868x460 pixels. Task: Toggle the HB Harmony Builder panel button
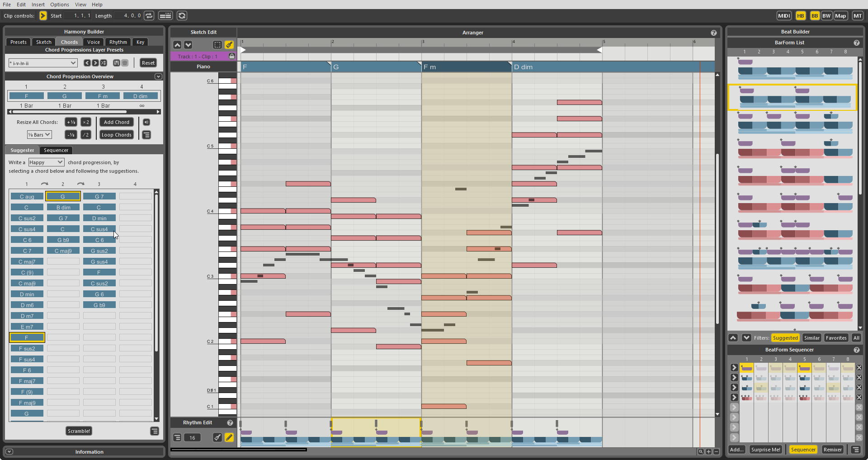(801, 16)
